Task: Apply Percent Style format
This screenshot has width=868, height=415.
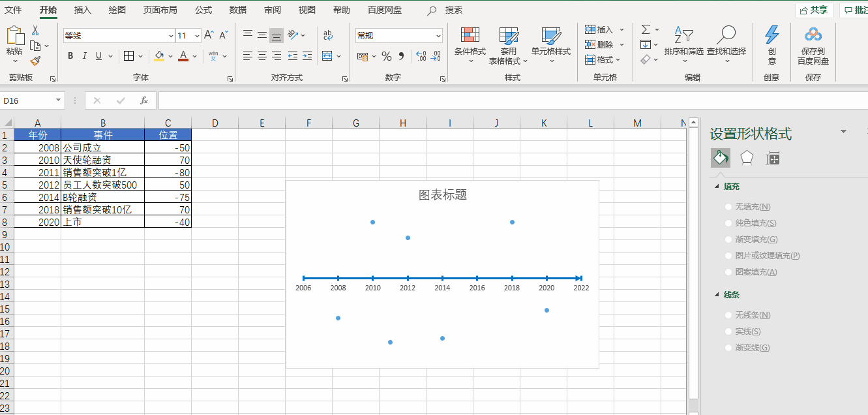Action: [387, 56]
